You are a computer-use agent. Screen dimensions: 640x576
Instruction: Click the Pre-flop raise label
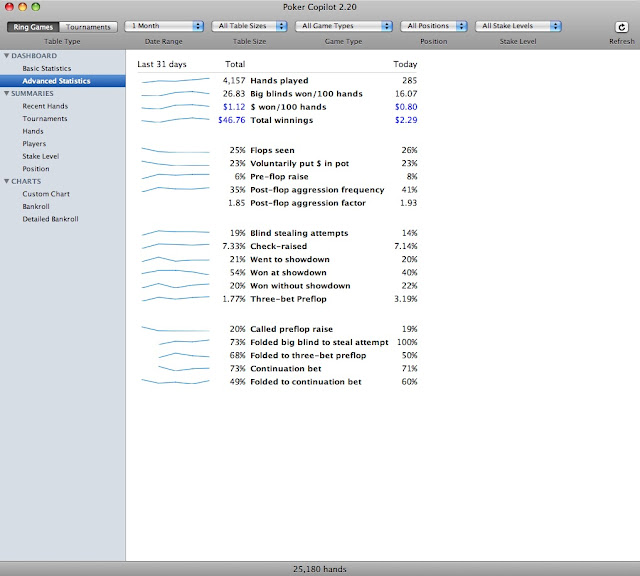[280, 177]
